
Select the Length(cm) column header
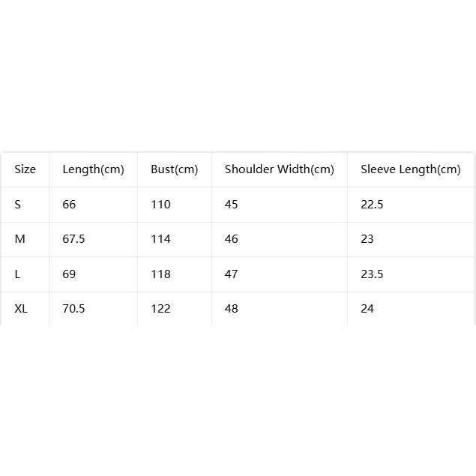coord(93,169)
